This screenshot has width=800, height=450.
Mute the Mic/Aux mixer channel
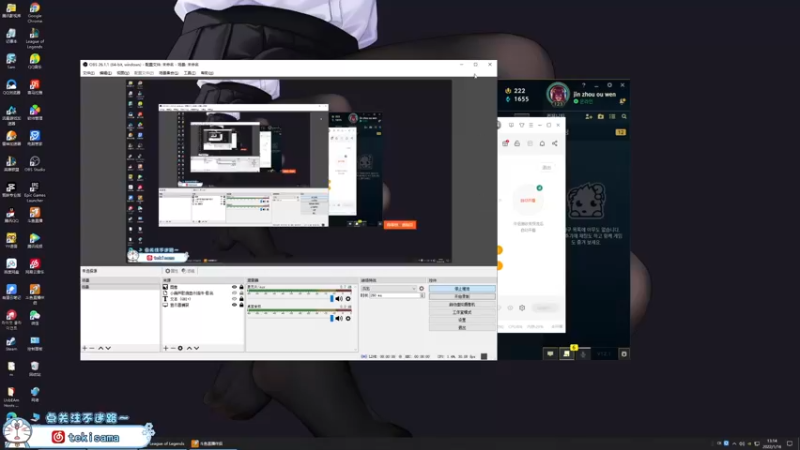click(339, 299)
